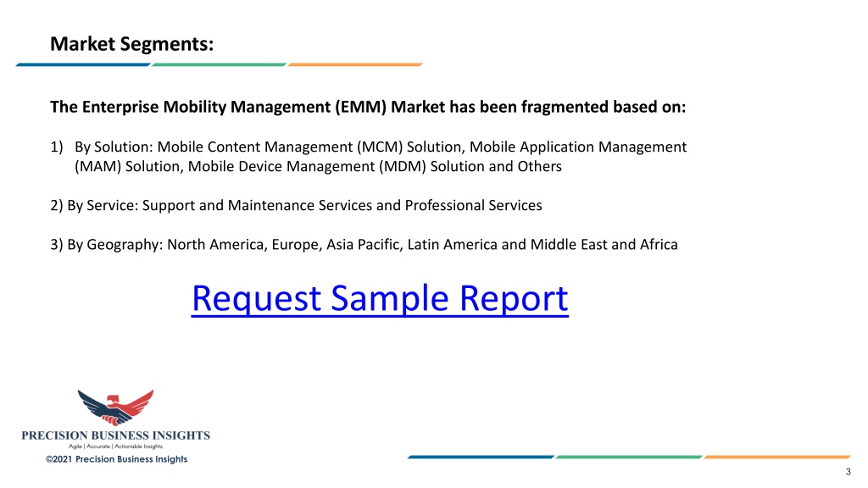Select the 'By Solution: Mobile Content Management' line
The width and height of the screenshot is (868, 488).
368,147
